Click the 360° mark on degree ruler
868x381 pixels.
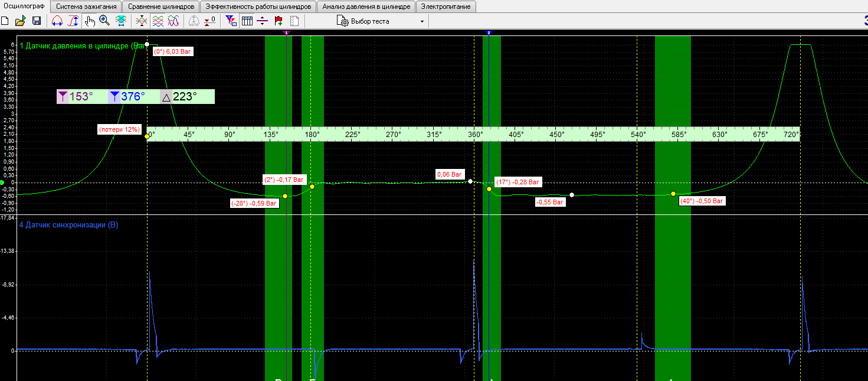pyautogui.click(x=475, y=135)
